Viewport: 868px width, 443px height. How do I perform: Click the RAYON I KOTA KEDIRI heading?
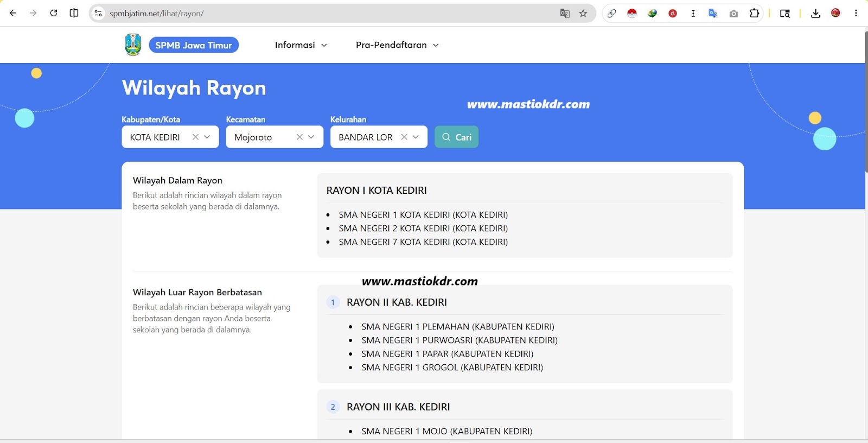pos(376,191)
